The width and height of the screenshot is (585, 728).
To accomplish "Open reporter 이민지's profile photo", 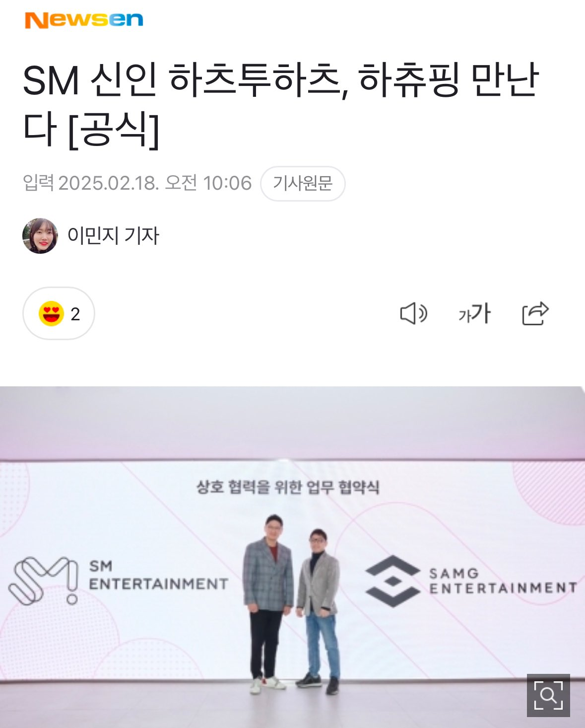I will tap(40, 236).
